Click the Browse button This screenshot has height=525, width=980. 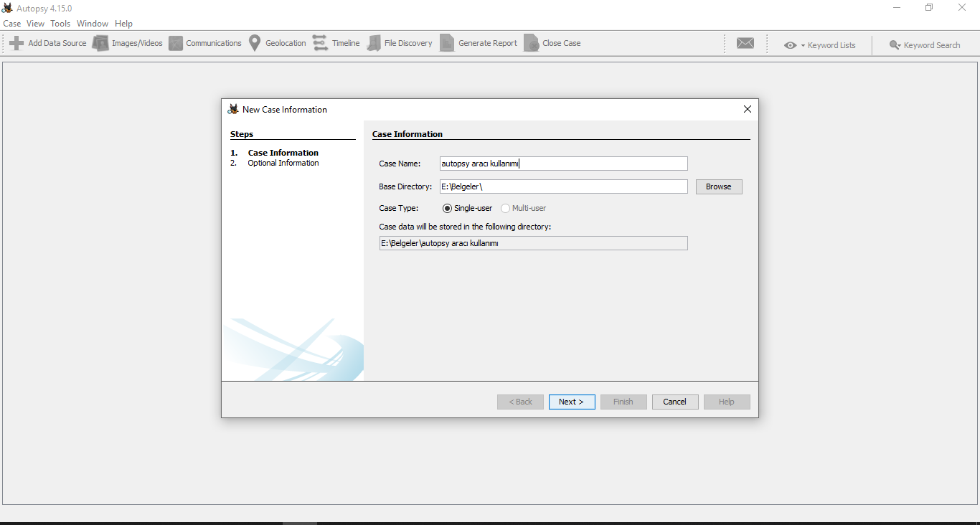coord(719,186)
